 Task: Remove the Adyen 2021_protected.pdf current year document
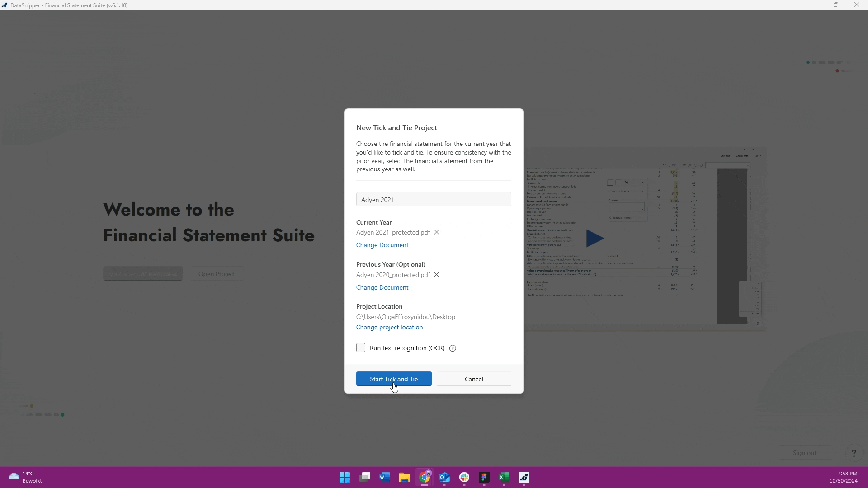pos(436,232)
